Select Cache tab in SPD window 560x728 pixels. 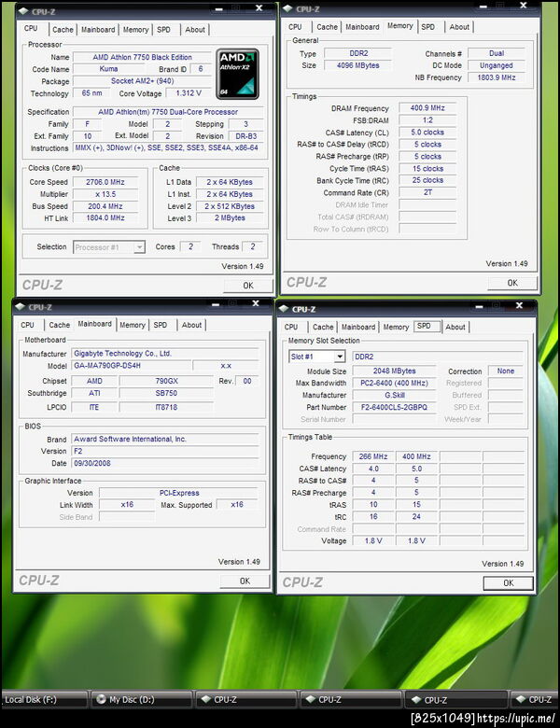(x=323, y=327)
